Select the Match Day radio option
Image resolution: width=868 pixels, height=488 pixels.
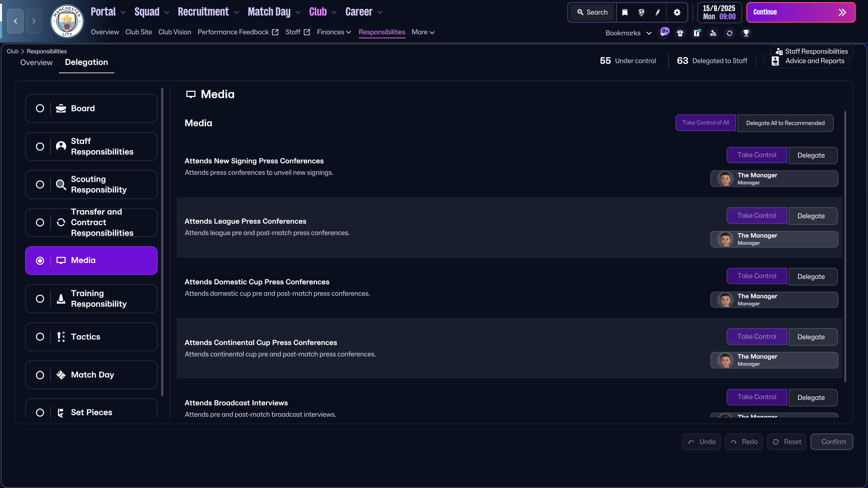pyautogui.click(x=40, y=375)
